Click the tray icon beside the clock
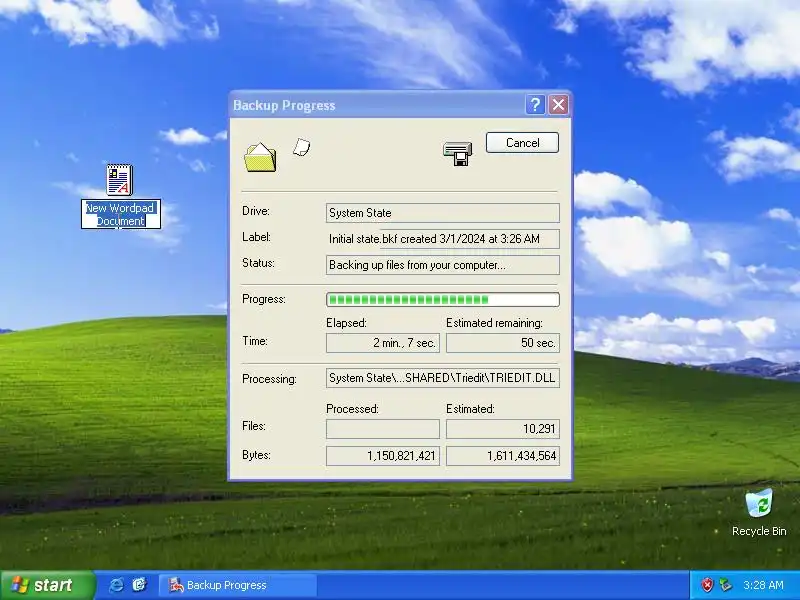The image size is (800, 600). [x=725, y=585]
